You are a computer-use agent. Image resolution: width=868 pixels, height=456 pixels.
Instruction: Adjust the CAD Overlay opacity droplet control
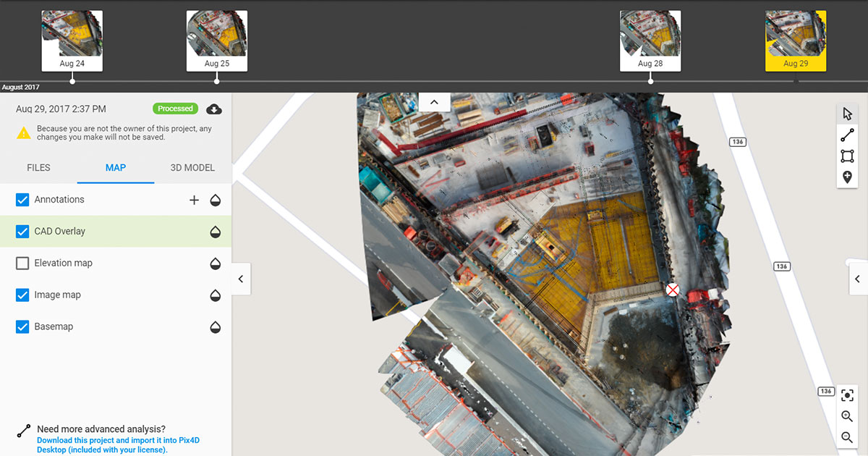click(x=215, y=232)
